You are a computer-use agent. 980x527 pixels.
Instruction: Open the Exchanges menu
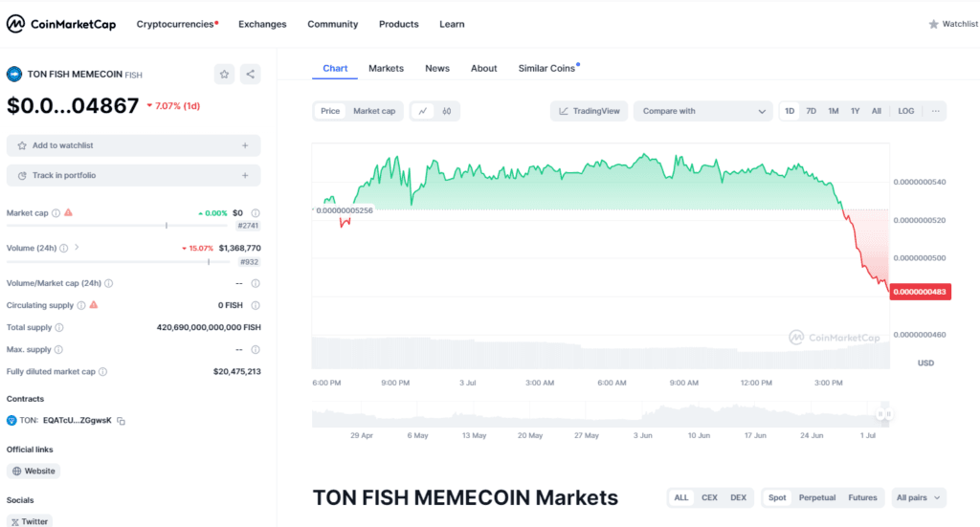(262, 24)
